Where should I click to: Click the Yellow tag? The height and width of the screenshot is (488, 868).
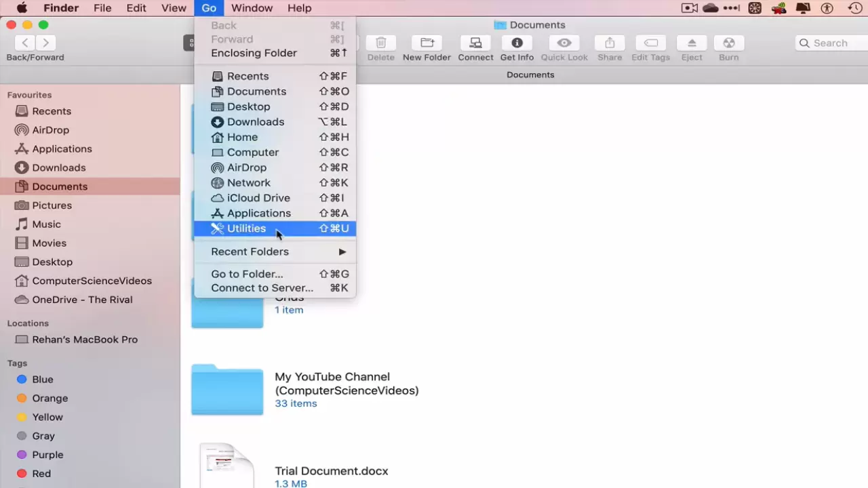[x=90, y=418]
